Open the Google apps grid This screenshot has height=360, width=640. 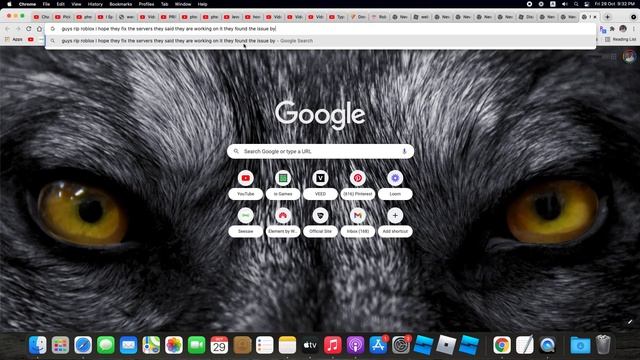pos(613,56)
